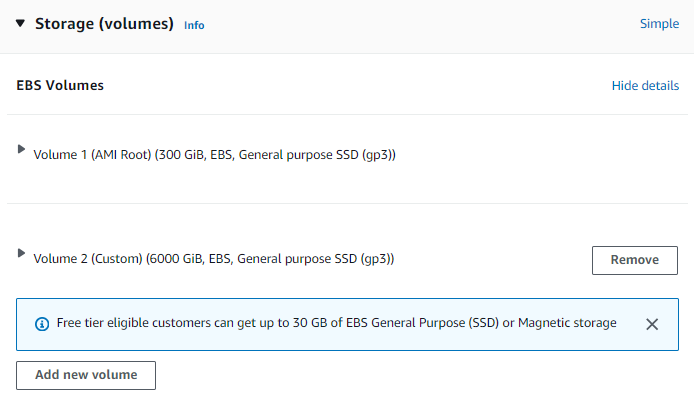Click the "Volume 2 (Custom)" name text

[88, 259]
